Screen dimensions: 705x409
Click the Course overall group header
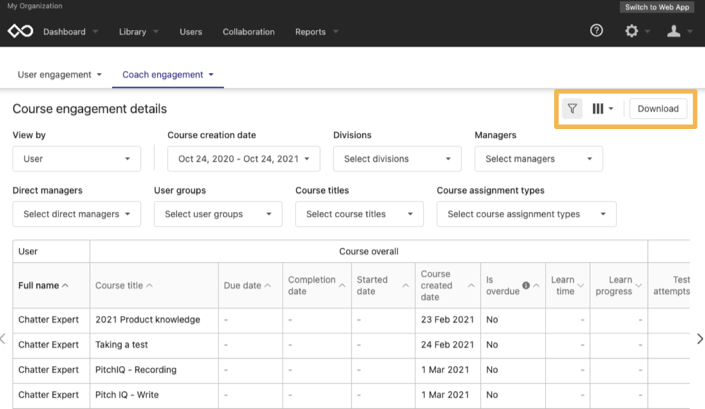click(x=369, y=251)
